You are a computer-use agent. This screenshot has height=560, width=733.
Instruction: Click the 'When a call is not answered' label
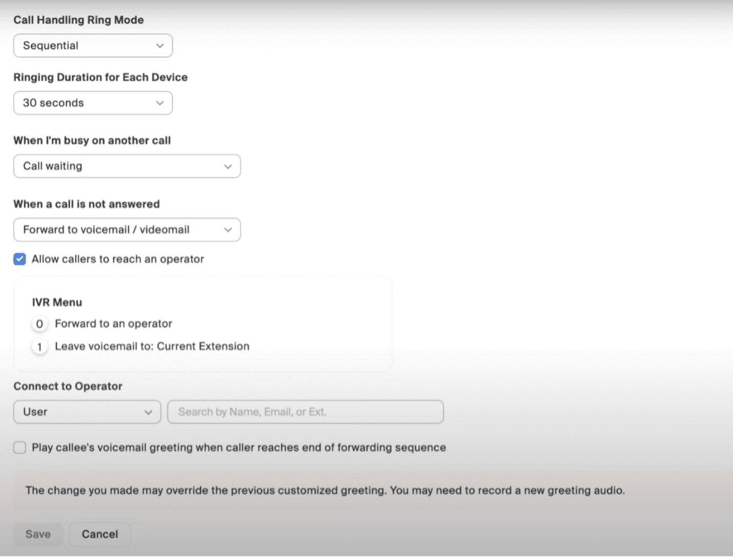tap(87, 204)
